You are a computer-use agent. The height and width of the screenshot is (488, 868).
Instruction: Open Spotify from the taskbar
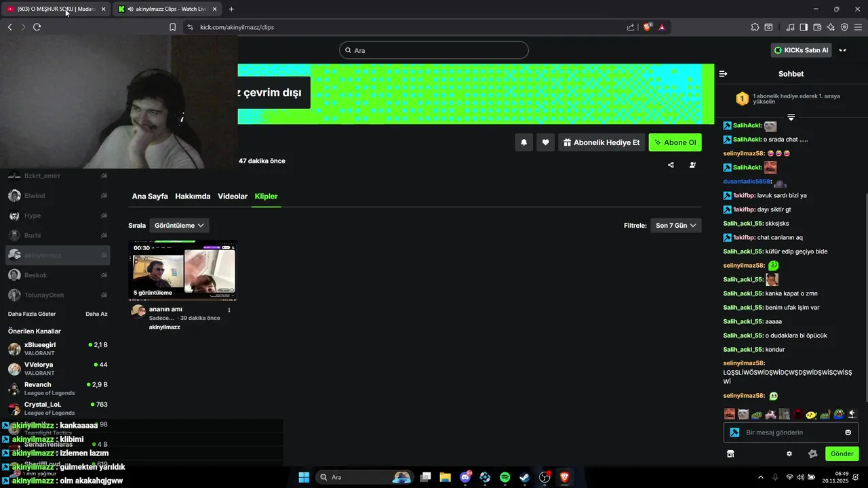click(x=505, y=477)
